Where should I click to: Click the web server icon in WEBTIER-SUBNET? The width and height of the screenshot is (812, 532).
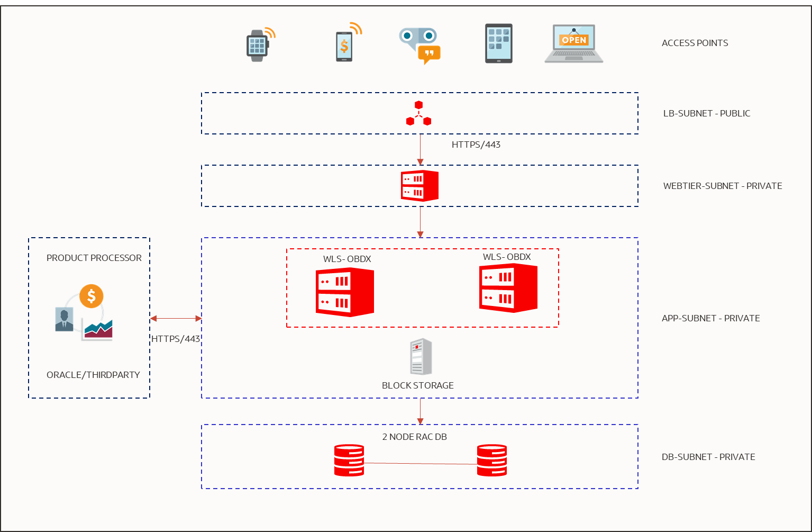pyautogui.click(x=418, y=185)
